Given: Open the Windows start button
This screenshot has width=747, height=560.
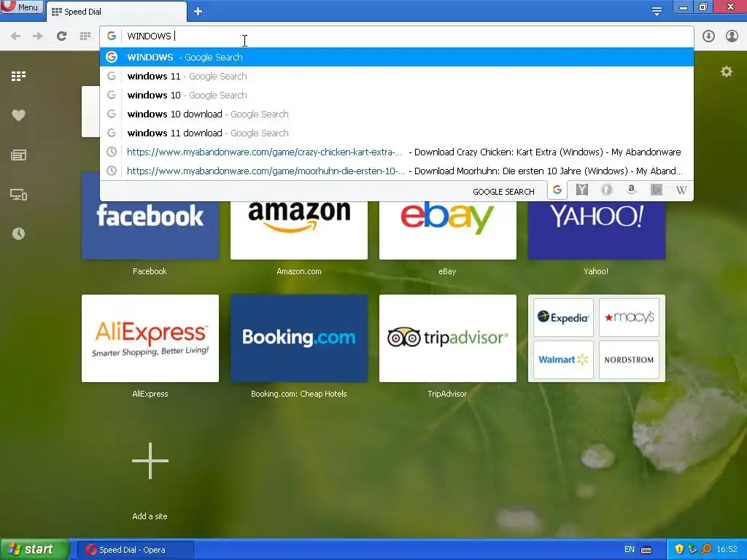Looking at the screenshot, I should (34, 550).
